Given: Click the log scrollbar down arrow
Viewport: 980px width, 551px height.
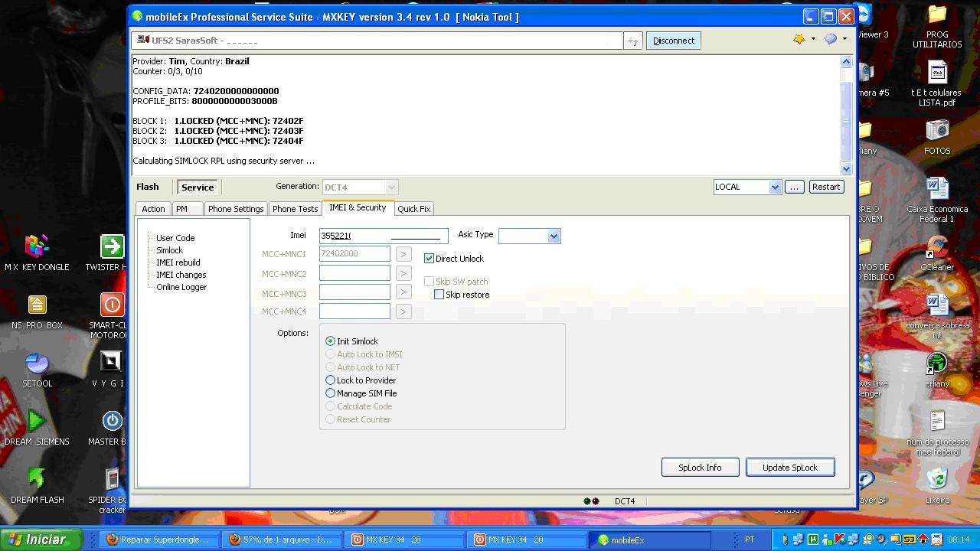Looking at the screenshot, I should (x=846, y=168).
